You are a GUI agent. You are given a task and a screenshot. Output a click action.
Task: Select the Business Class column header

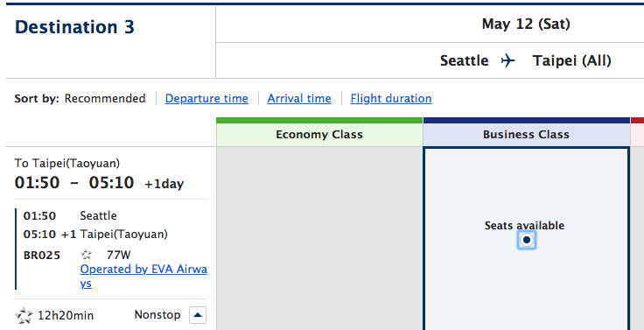526,135
